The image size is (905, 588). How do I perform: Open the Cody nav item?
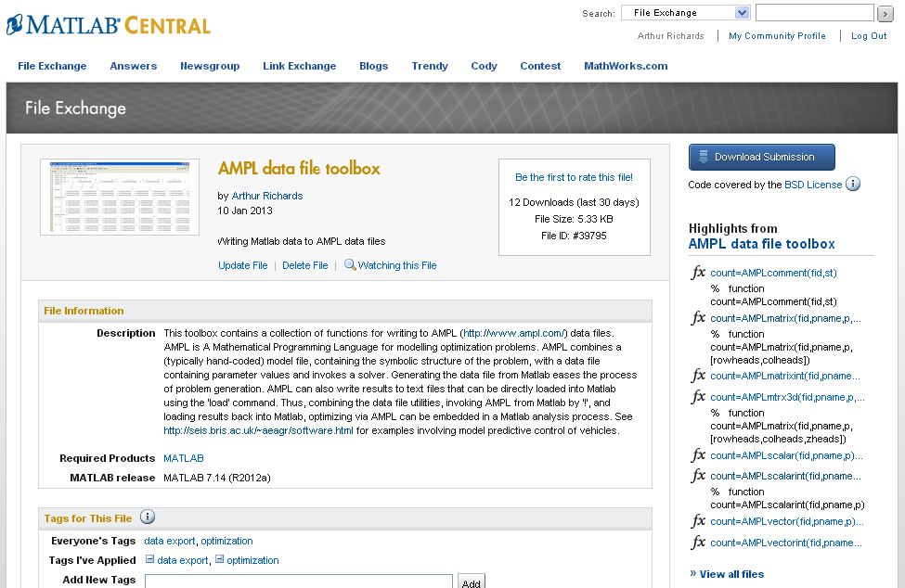[x=484, y=66]
